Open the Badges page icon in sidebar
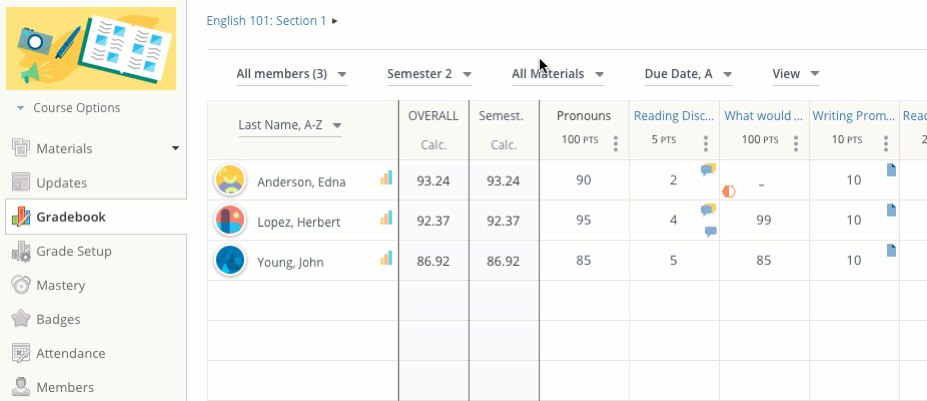Screen dimensions: 927x401 [20, 319]
